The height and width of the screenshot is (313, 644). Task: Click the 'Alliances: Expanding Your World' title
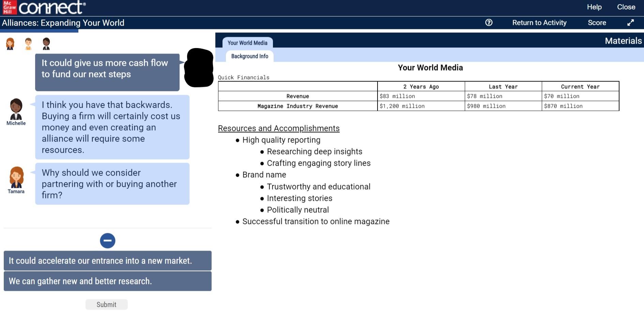63,23
